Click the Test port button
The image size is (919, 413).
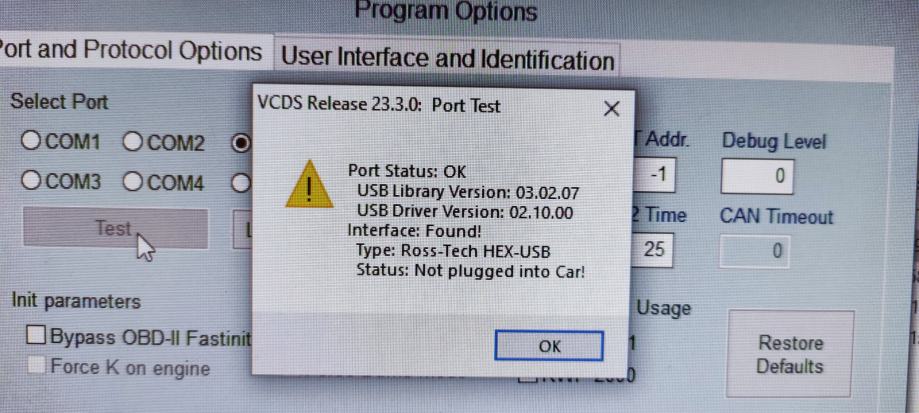tap(115, 228)
